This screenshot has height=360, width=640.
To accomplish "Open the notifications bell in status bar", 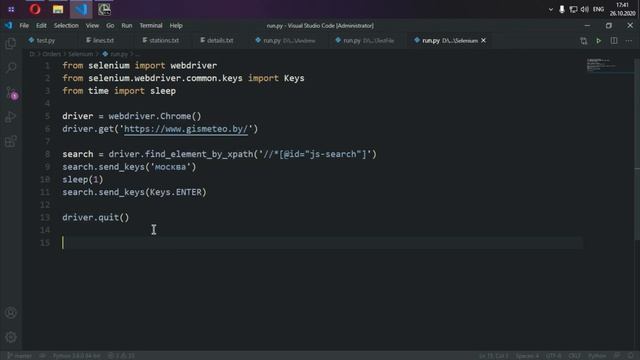I will (x=631, y=356).
